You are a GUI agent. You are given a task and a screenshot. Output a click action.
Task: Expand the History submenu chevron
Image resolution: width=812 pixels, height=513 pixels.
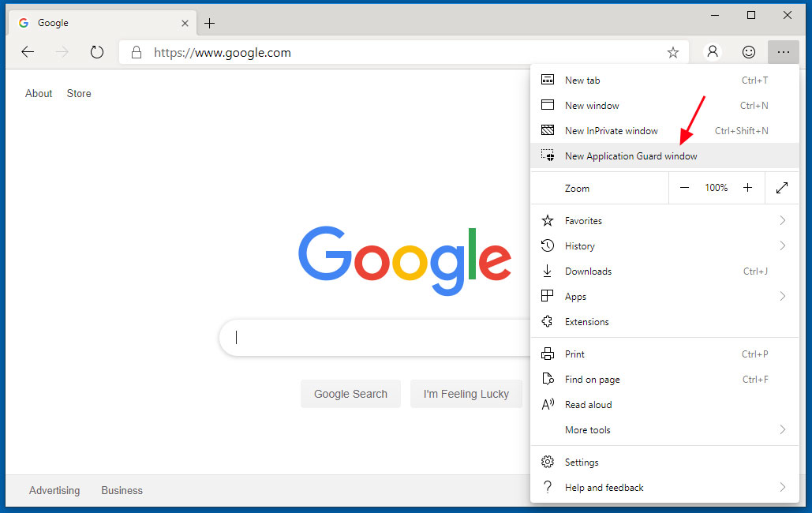pos(783,245)
